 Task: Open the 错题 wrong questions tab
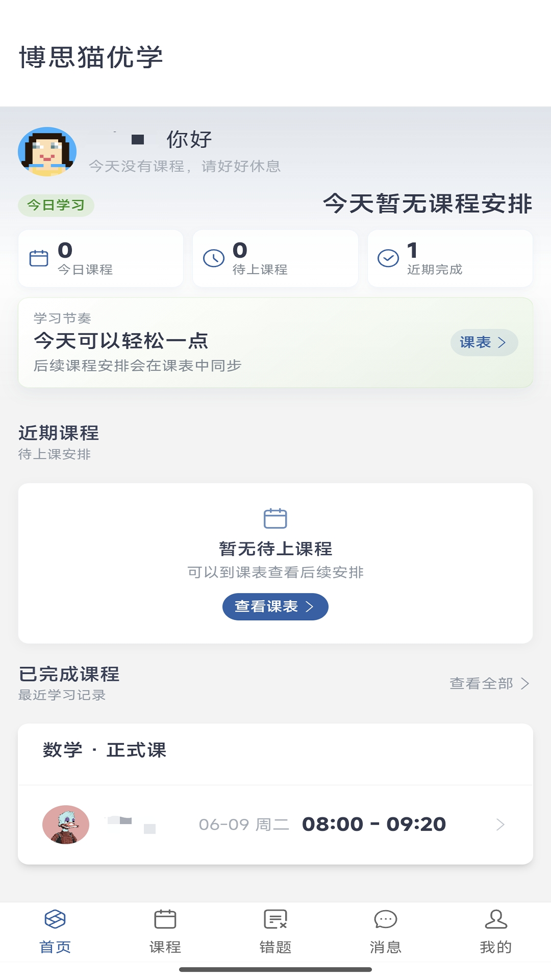(275, 919)
